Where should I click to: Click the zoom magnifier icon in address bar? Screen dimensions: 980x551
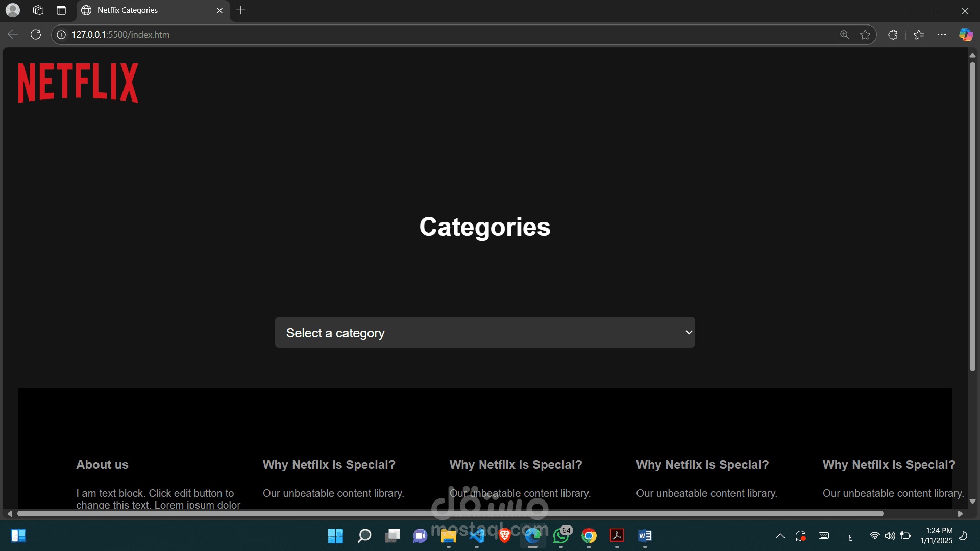[844, 35]
